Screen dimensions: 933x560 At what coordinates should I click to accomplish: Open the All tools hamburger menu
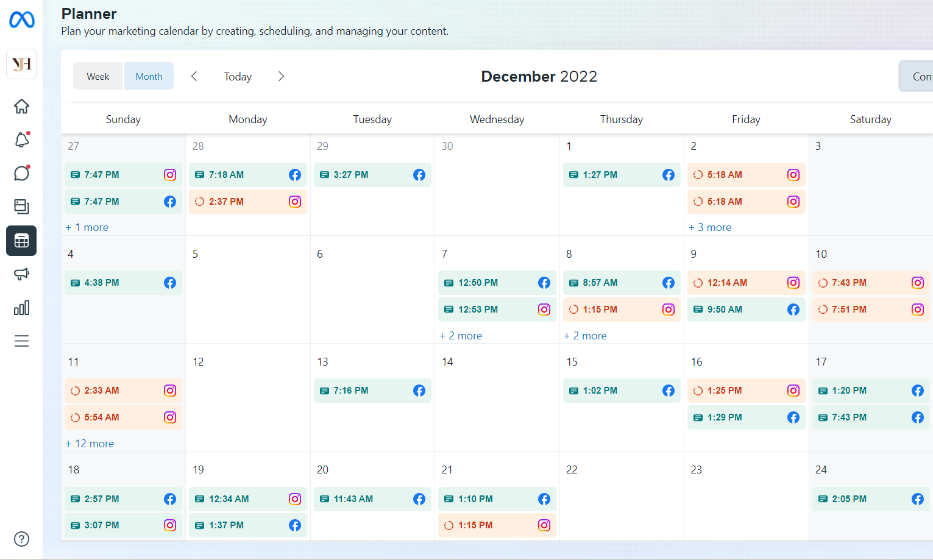21,341
